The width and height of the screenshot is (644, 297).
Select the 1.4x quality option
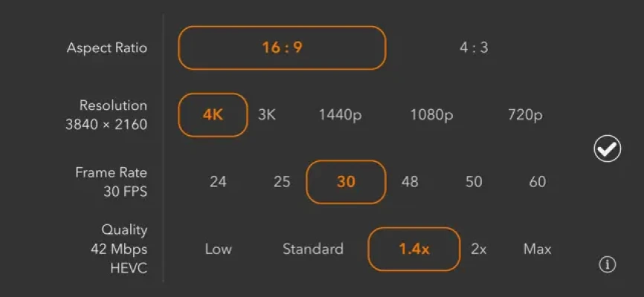[x=414, y=249]
